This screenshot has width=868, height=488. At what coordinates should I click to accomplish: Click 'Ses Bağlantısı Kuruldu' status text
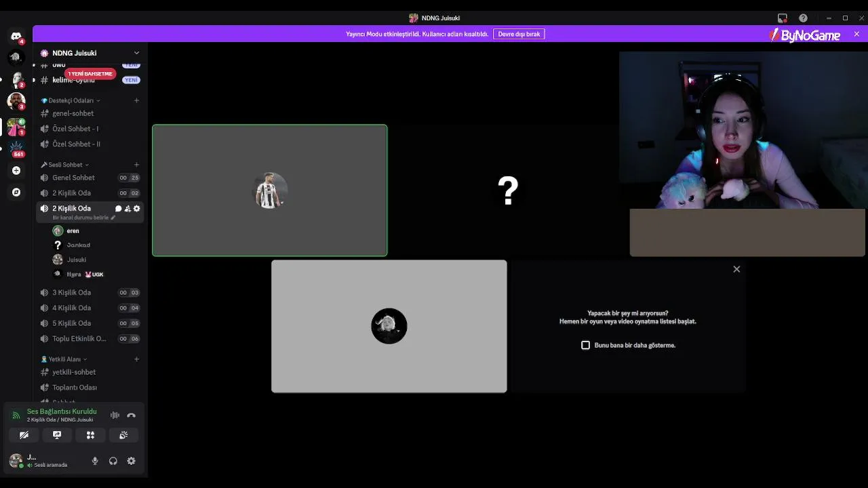click(62, 411)
